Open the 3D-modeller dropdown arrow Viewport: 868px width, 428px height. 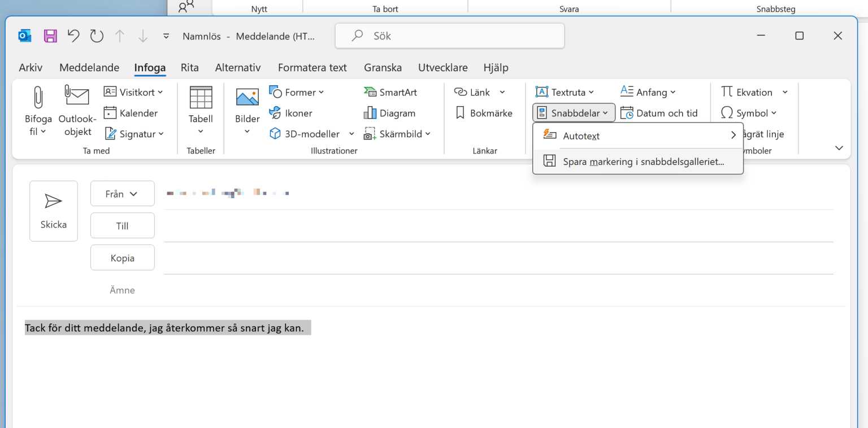[x=351, y=134]
